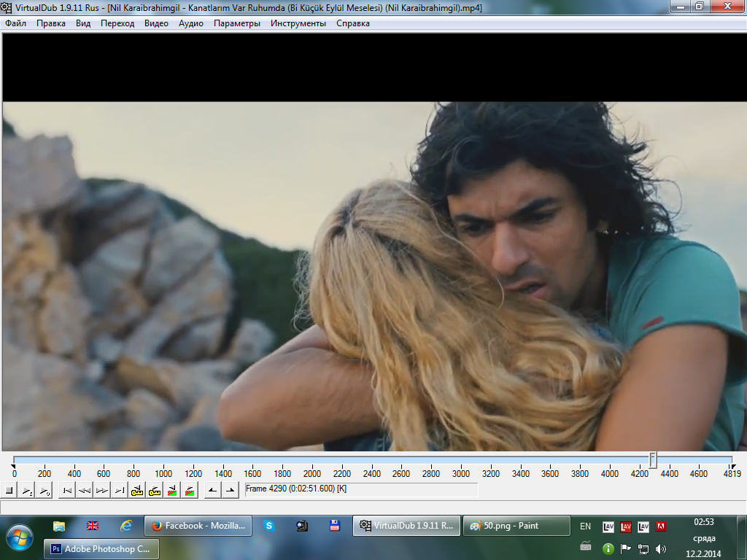The height and width of the screenshot is (560, 747).
Task: Go to the previous key frame
Action: (x=137, y=491)
